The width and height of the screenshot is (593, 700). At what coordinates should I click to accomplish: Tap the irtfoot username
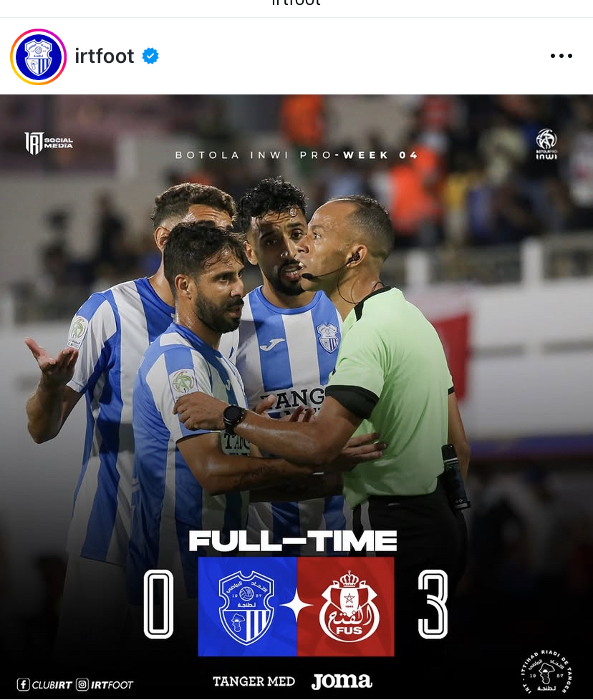click(104, 57)
